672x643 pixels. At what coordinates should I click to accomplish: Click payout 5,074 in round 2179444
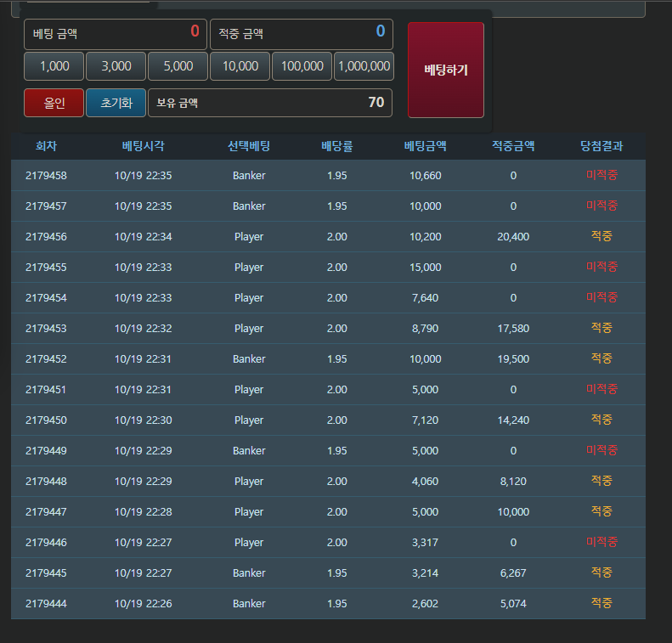(513, 604)
